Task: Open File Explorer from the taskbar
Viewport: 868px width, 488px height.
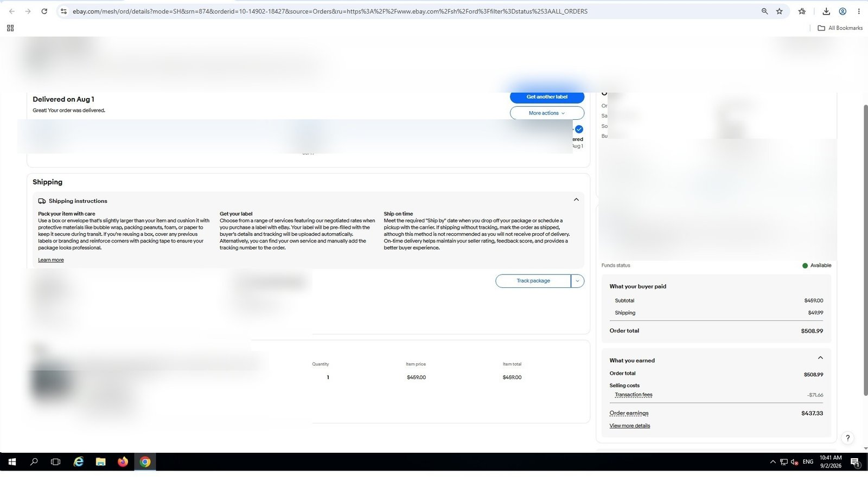Action: point(100,462)
